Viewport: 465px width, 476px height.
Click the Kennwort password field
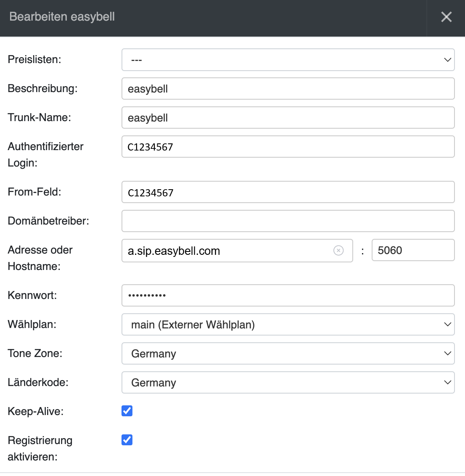click(288, 296)
